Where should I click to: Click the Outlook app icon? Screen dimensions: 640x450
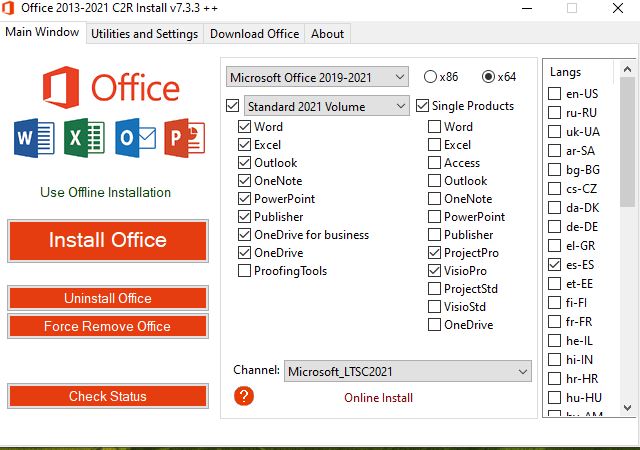pos(135,138)
